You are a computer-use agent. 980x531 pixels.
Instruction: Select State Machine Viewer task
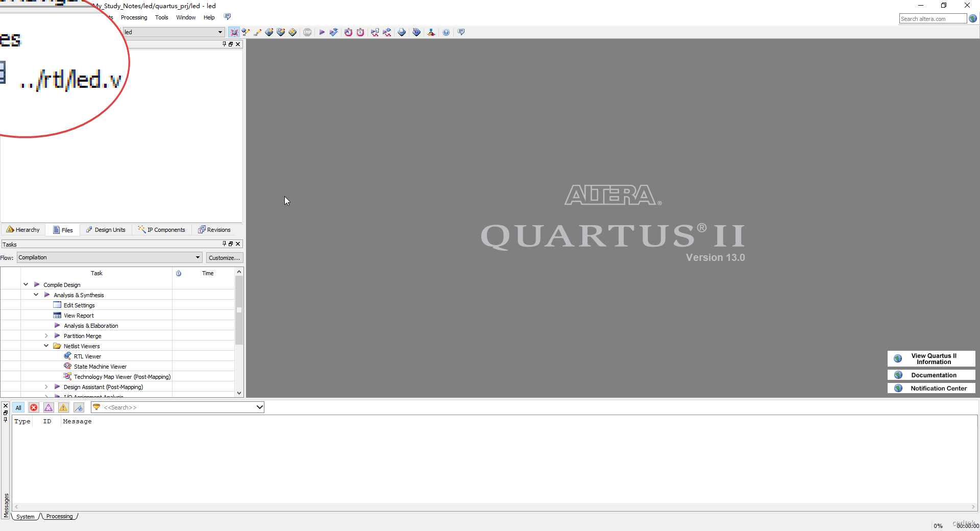click(x=100, y=367)
